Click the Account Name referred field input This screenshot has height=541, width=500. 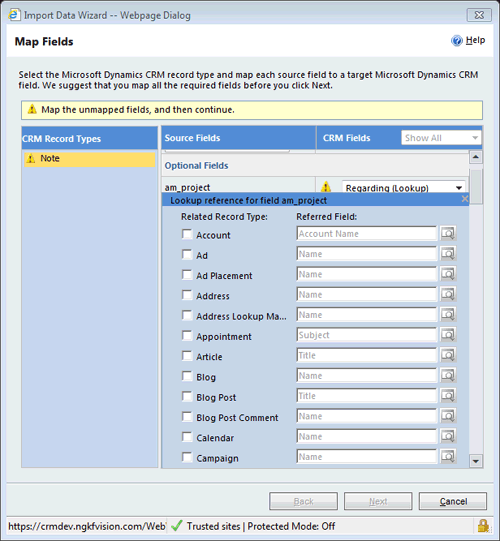366,234
